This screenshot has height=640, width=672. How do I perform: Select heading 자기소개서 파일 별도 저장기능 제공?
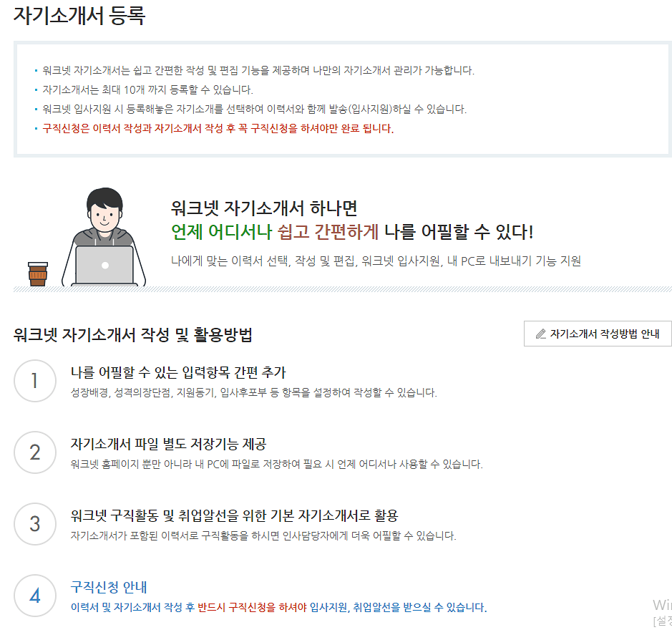coord(168,444)
